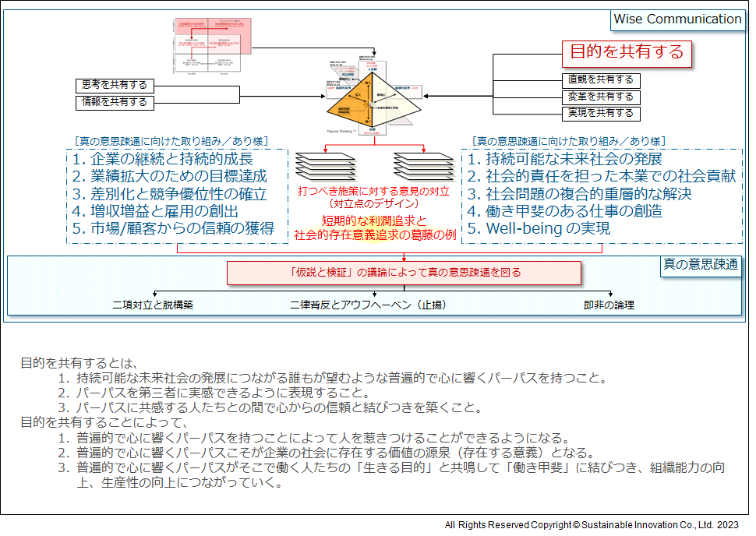Select the 即非の論理 text

(x=609, y=305)
